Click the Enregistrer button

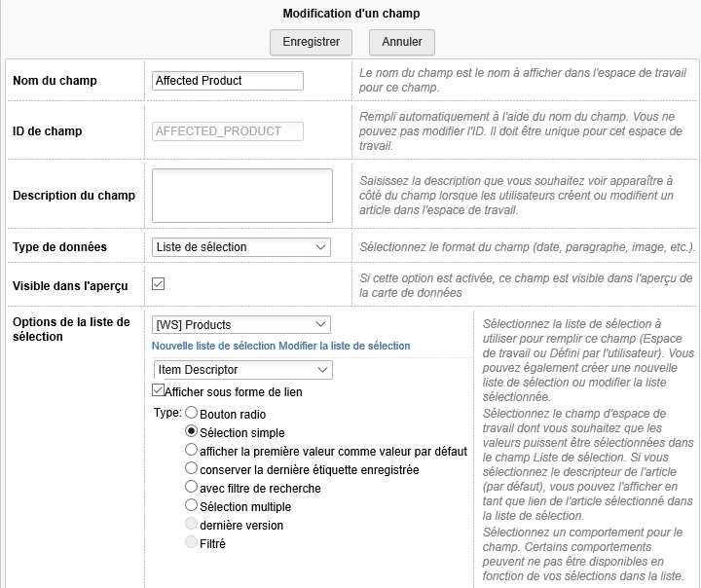click(x=311, y=42)
